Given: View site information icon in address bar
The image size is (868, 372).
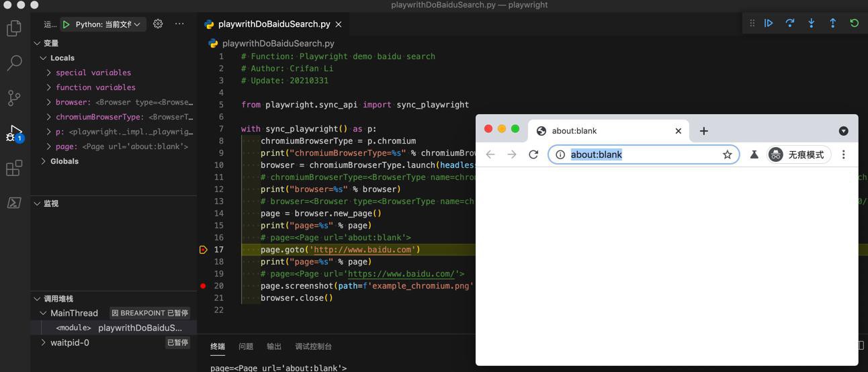Looking at the screenshot, I should tap(560, 154).
